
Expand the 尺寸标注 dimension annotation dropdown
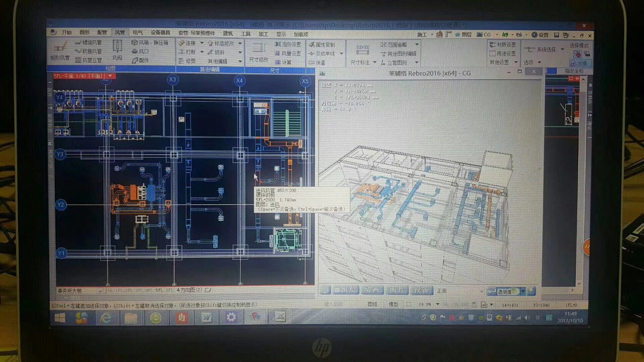tap(375, 63)
